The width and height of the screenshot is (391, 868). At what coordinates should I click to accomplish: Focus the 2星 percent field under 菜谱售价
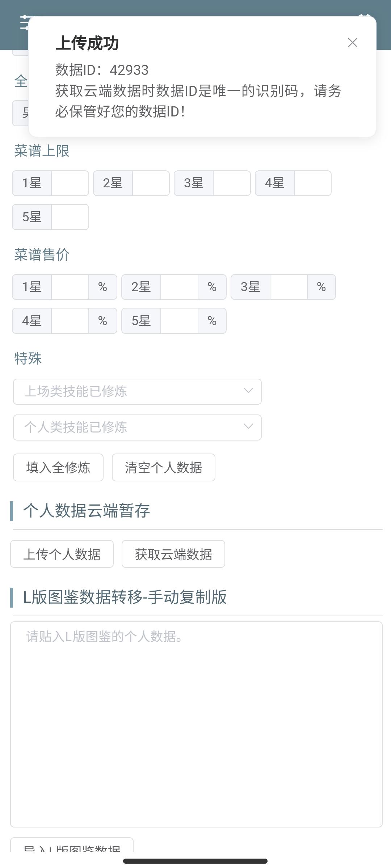(x=179, y=287)
